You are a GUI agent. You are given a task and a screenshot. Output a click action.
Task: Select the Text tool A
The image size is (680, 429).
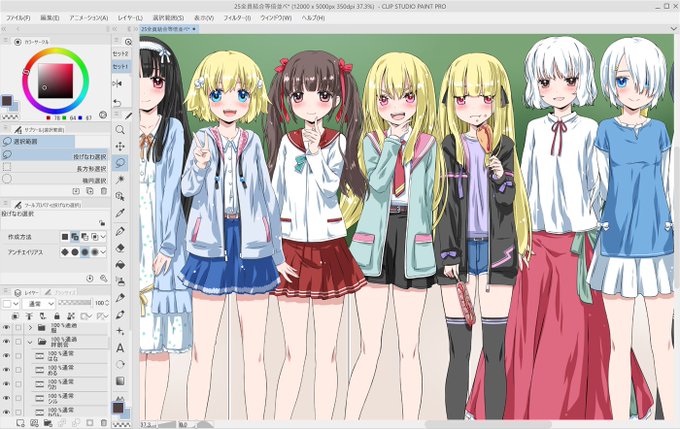tap(120, 348)
